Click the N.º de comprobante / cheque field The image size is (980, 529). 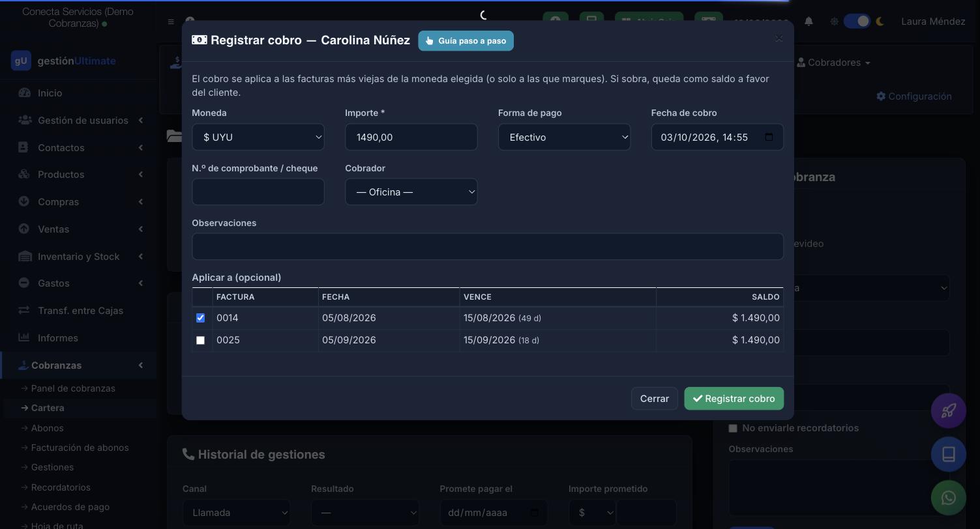[x=258, y=192]
